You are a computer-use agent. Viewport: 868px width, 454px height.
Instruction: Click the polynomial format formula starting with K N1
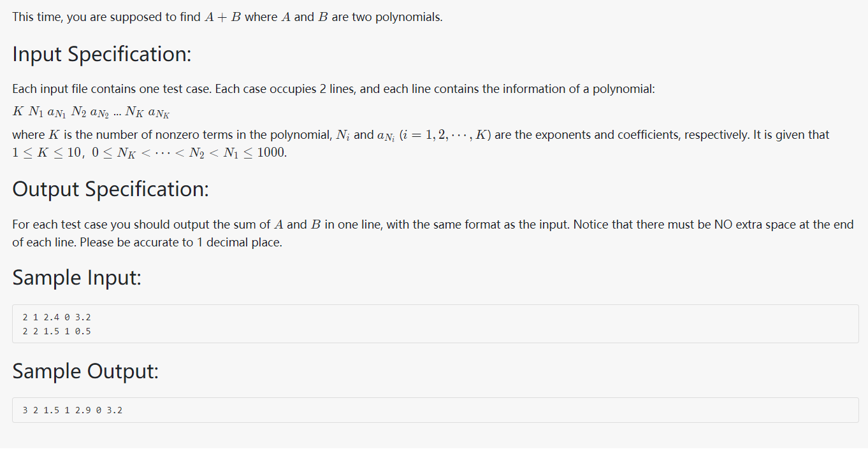pos(92,113)
